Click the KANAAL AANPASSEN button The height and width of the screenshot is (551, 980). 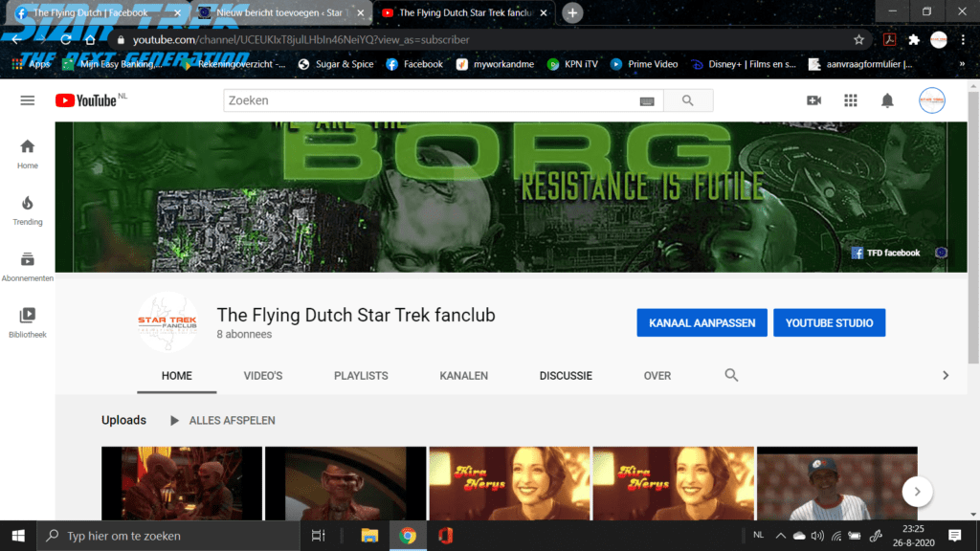coord(702,323)
